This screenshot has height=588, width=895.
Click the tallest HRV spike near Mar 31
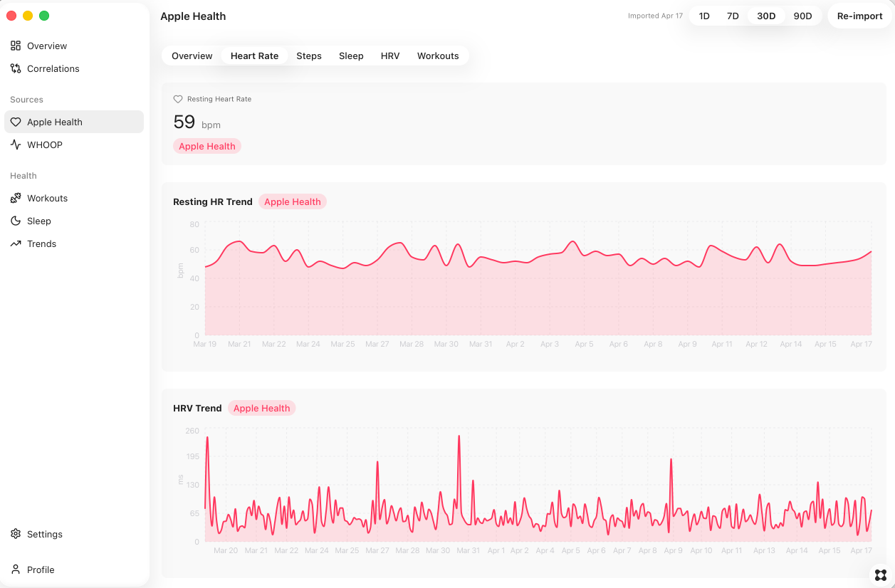click(x=459, y=437)
